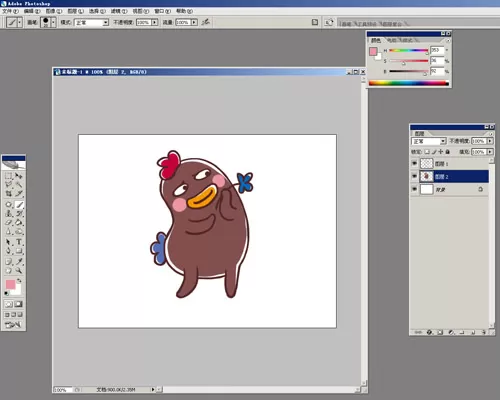Image resolution: width=500 pixels, height=400 pixels.
Task: Open the 窗口 menu
Action: 163,11
